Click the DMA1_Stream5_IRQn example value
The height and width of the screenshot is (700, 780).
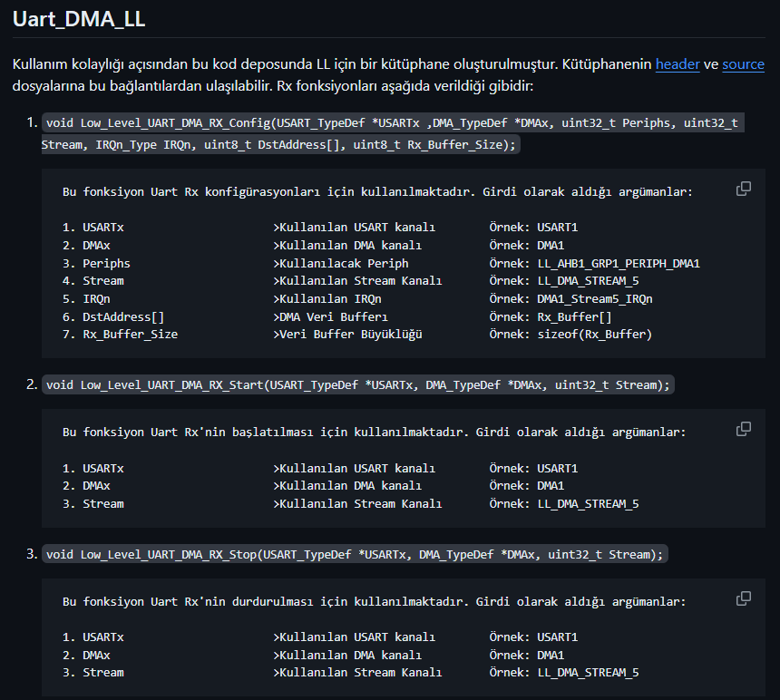click(595, 299)
